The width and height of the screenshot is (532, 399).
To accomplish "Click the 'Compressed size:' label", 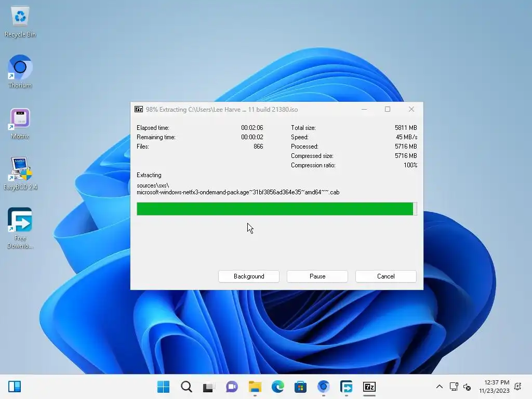I will 312,156.
